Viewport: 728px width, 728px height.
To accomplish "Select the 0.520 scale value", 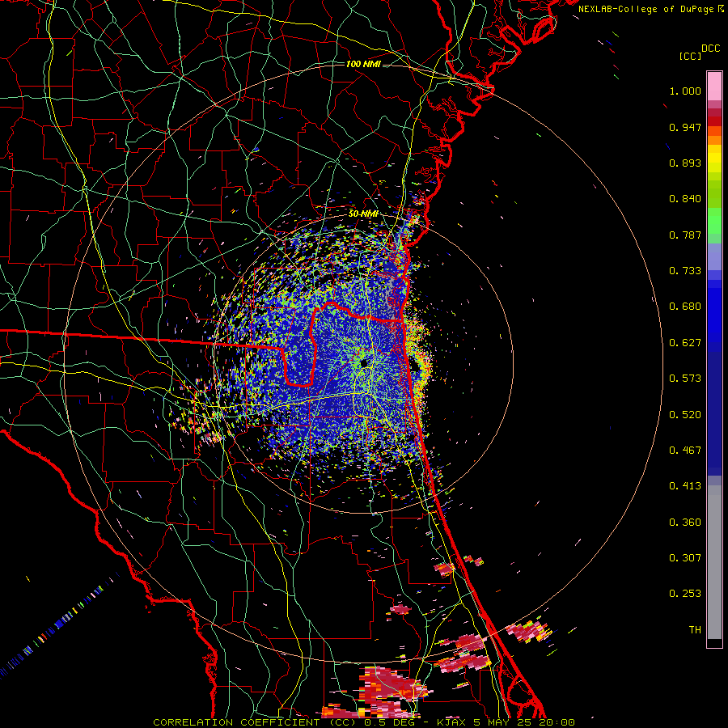I will pyautogui.click(x=685, y=415).
